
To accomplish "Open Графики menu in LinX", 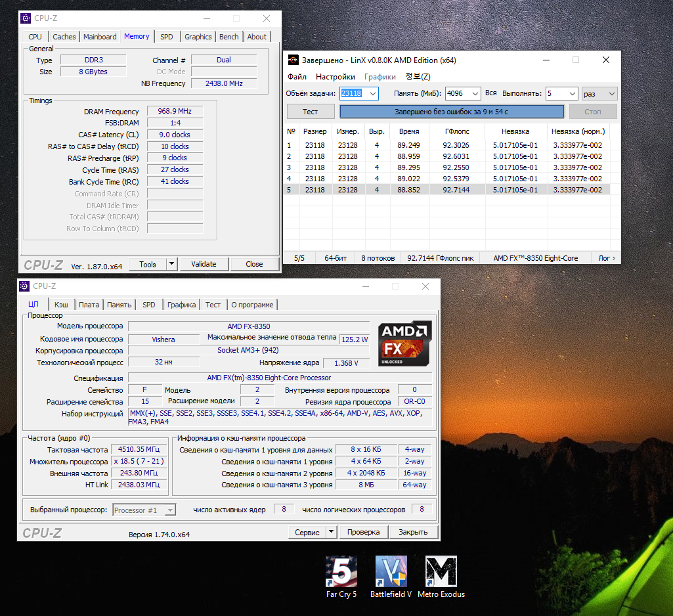I will tap(380, 77).
